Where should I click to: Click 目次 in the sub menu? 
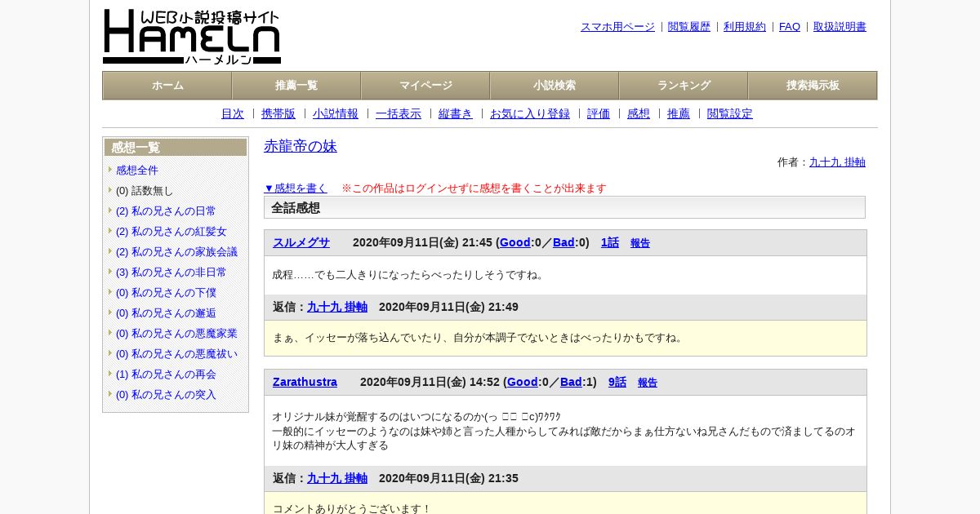[x=233, y=113]
